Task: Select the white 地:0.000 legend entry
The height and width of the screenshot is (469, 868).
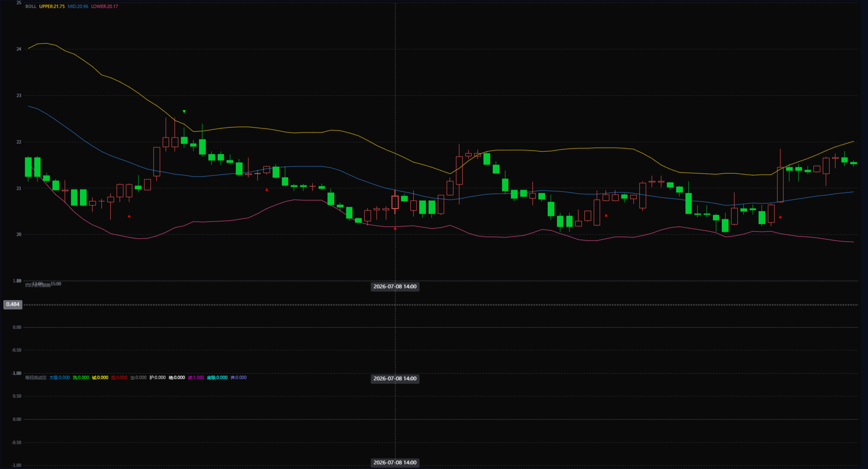Action: 177,377
